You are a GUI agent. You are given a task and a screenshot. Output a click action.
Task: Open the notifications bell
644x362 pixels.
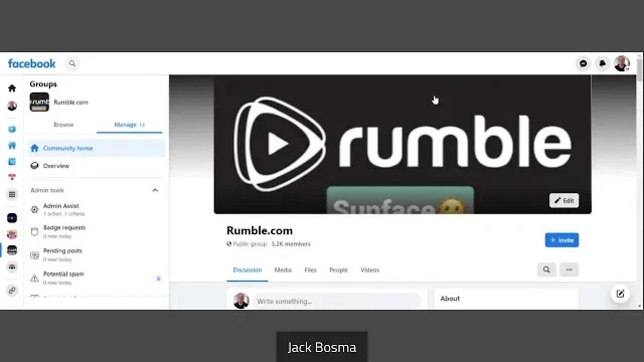pyautogui.click(x=602, y=64)
